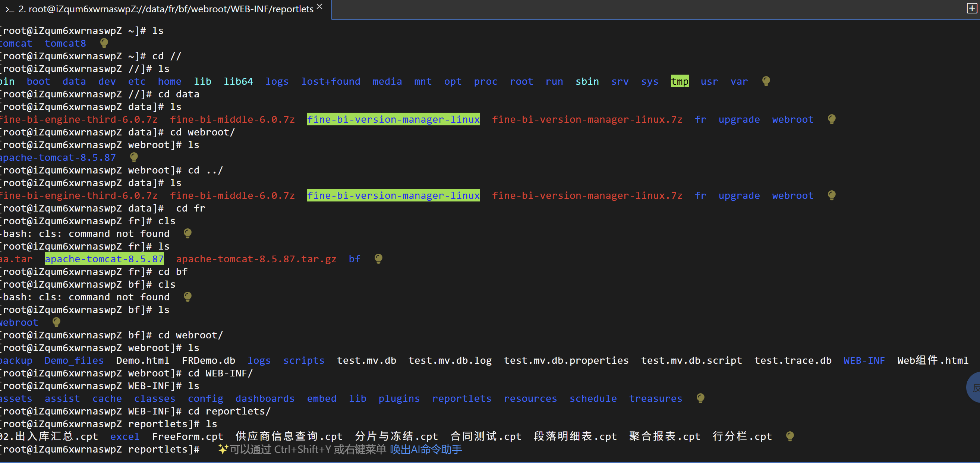Close the root@iZqum6xwrnaswpZ session tab
Screen dimensions: 980x463
pyautogui.click(x=319, y=6)
